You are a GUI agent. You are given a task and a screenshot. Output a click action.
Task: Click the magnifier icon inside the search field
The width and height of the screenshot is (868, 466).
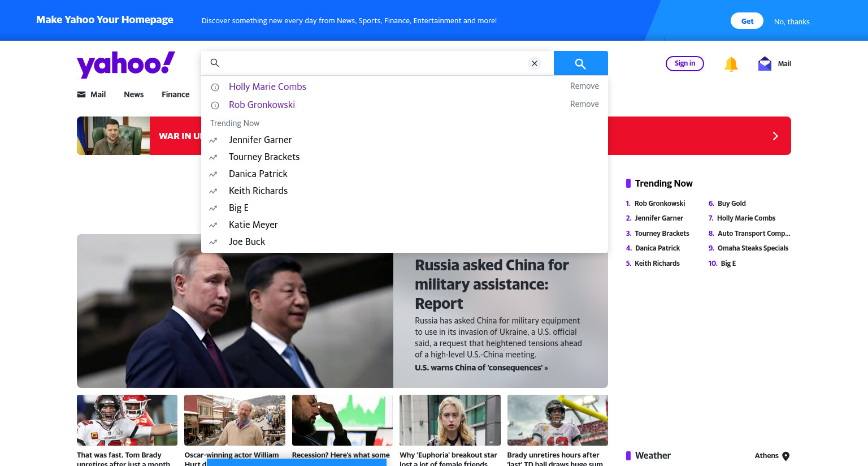tap(215, 63)
